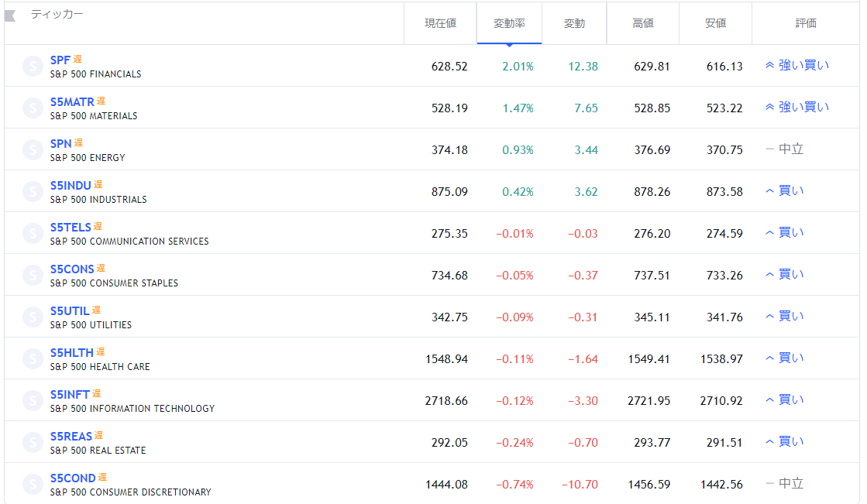The width and height of the screenshot is (867, 504).
Task: Click the S5UTIL round logo icon
Action: (33, 317)
